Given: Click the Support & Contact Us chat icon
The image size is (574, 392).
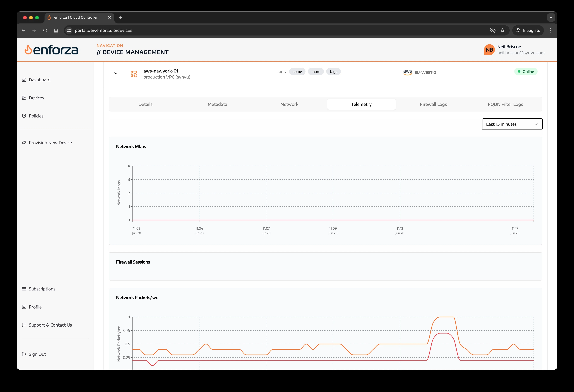Looking at the screenshot, I should [x=24, y=325].
